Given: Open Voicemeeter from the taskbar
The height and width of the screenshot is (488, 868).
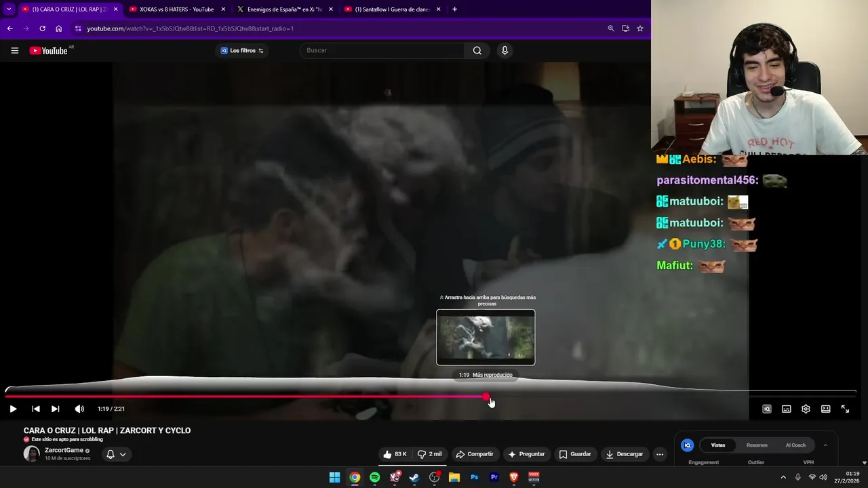Looking at the screenshot, I should point(534,477).
